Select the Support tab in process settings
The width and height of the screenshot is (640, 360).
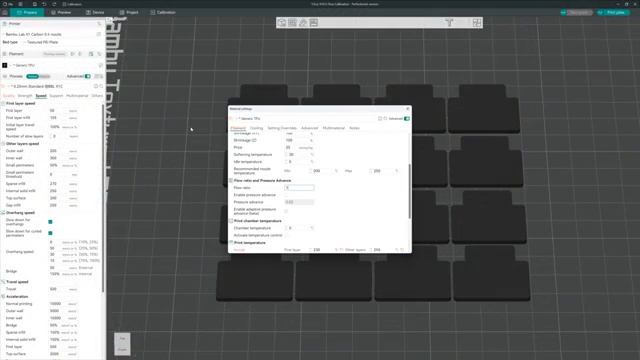56,96
